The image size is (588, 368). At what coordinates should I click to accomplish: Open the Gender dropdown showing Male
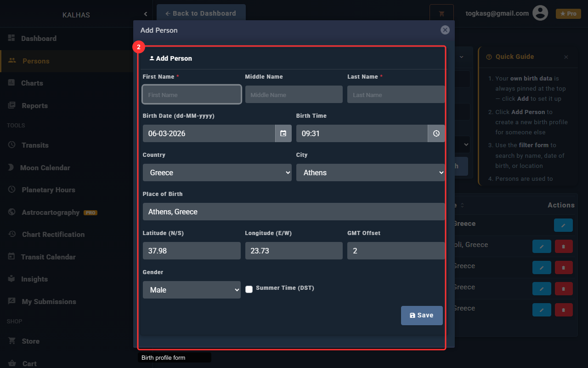pyautogui.click(x=192, y=290)
